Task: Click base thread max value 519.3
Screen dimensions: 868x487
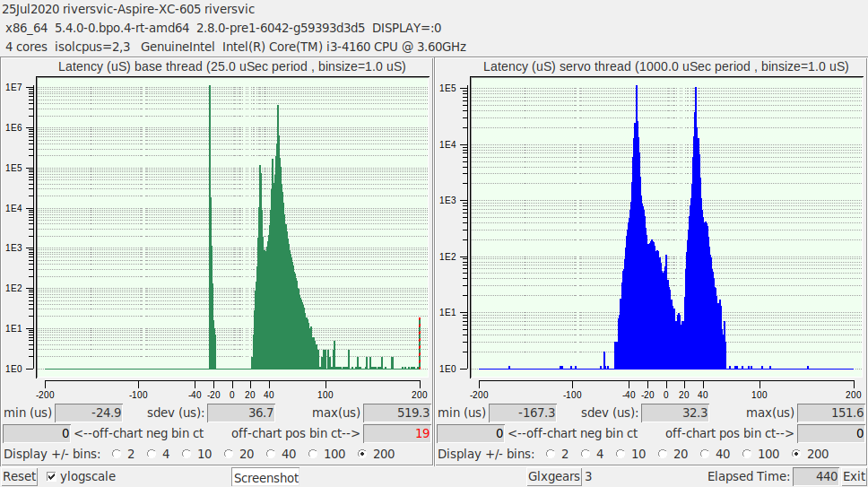Action: [397, 413]
